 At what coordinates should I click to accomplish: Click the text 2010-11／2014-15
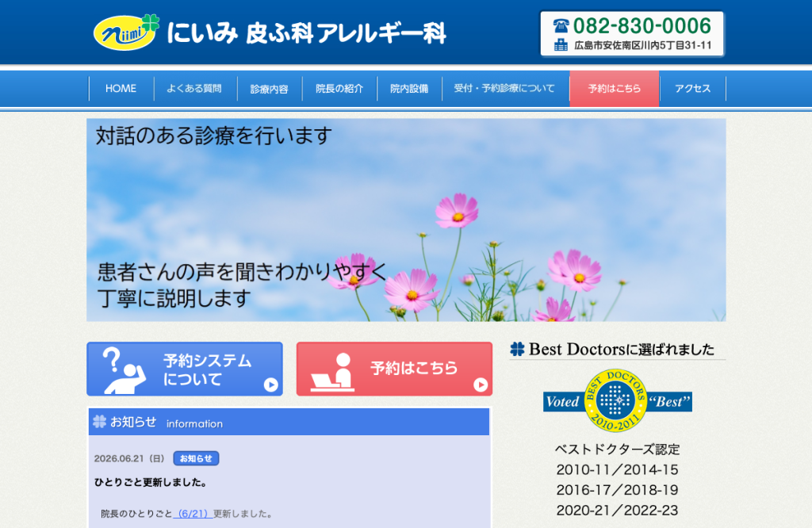click(x=617, y=469)
